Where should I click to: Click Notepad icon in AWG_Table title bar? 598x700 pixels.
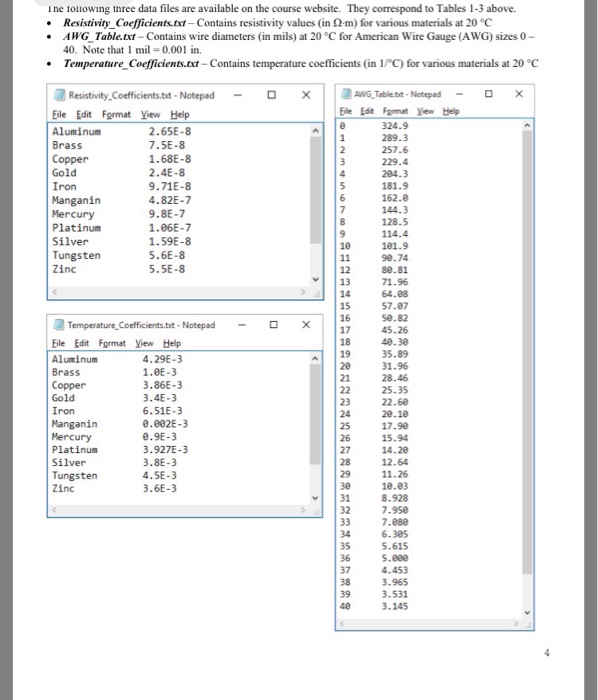346,94
